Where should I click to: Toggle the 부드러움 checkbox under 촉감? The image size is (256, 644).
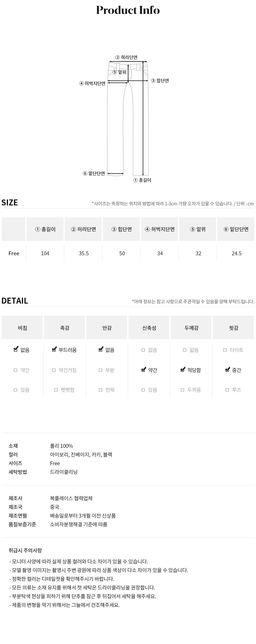pyautogui.click(x=54, y=349)
